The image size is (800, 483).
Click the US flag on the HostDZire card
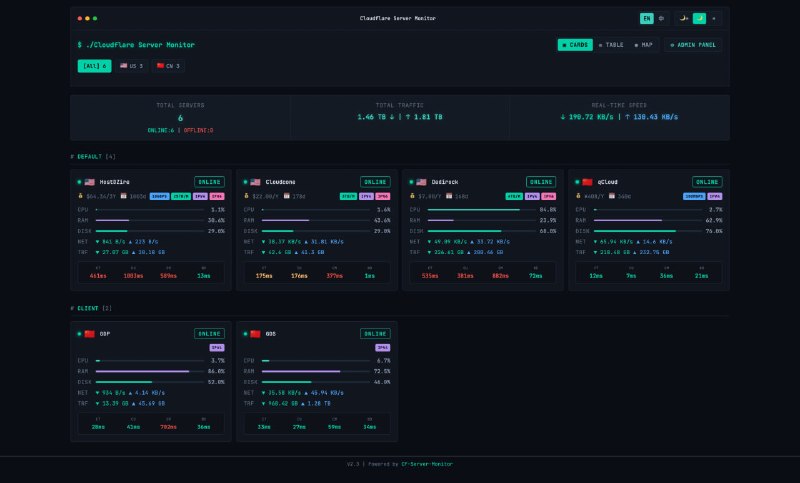point(90,182)
